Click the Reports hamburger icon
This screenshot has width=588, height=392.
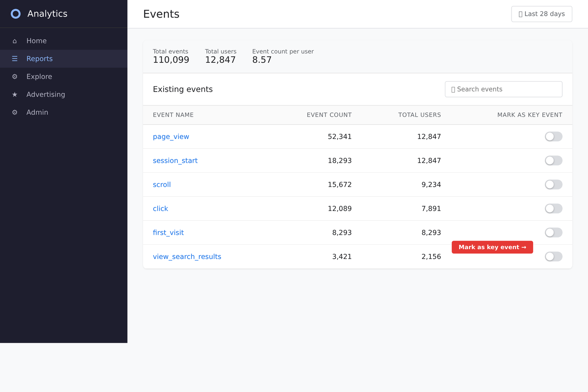[15, 58]
